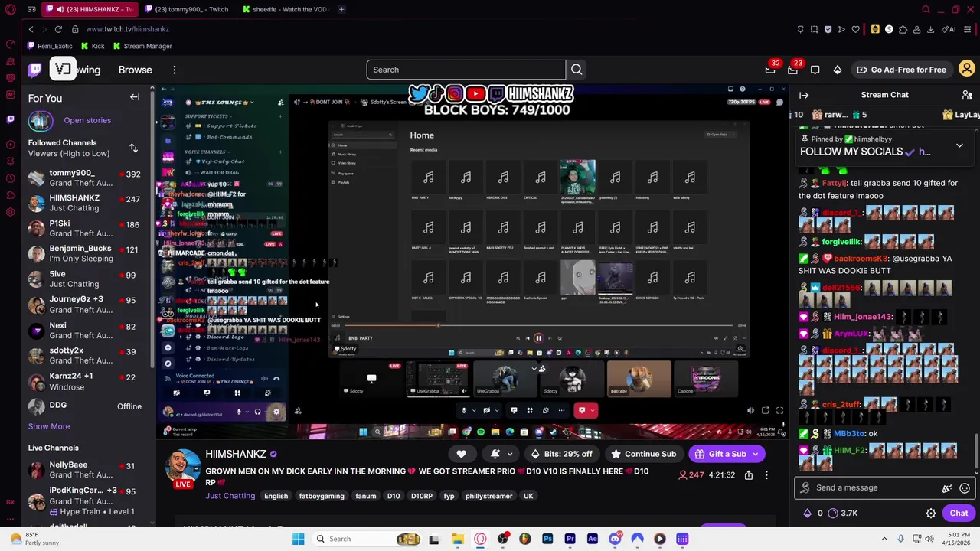Open the user profile avatar menu

[x=967, y=70]
